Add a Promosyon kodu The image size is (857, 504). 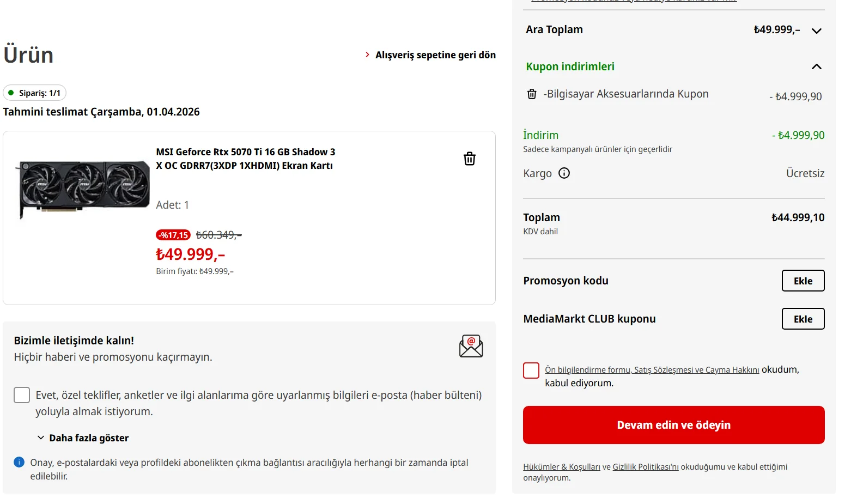click(803, 281)
